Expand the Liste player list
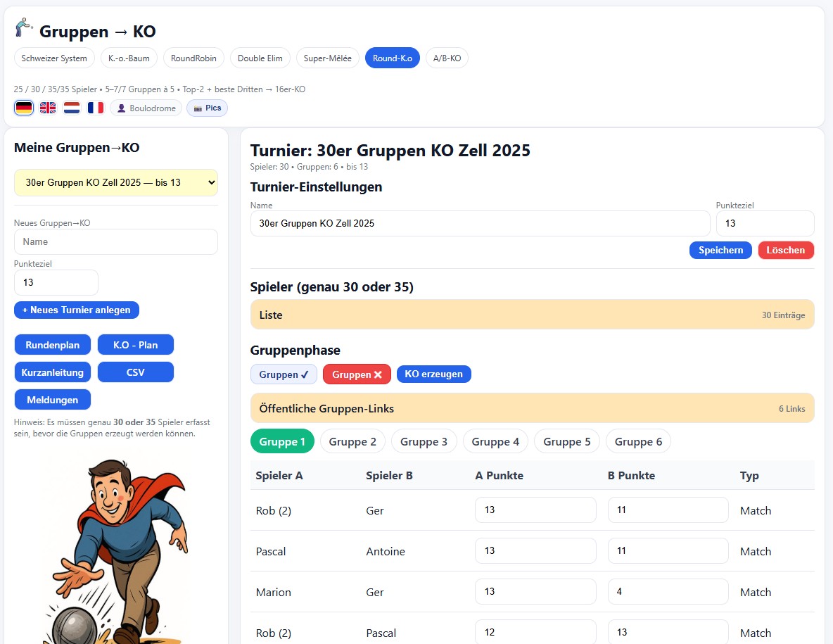This screenshot has height=644, width=833. (x=532, y=315)
